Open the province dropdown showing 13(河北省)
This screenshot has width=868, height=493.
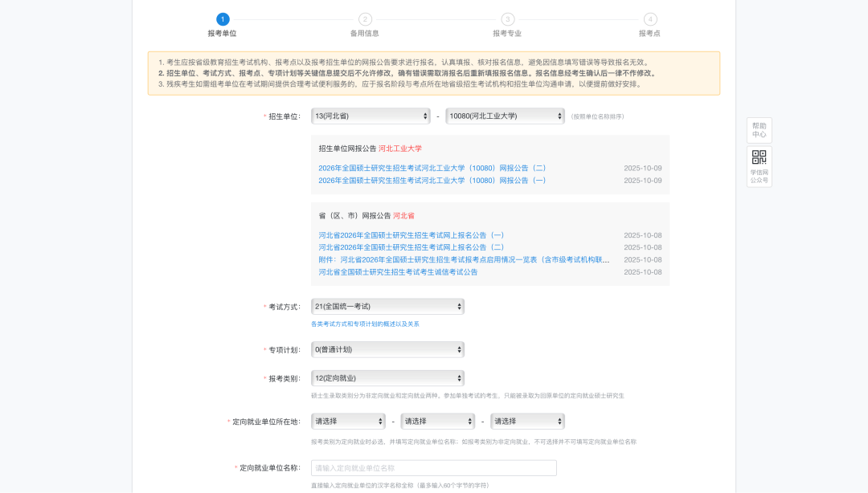pyautogui.click(x=371, y=116)
